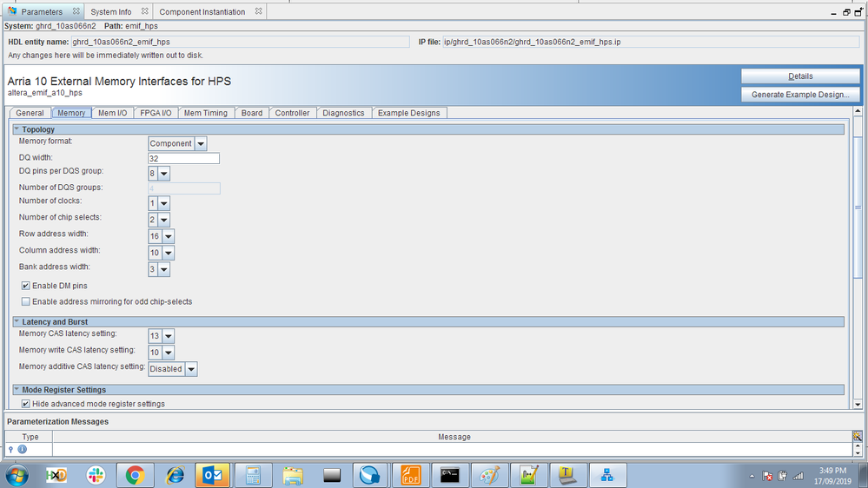Collapse the Mode Register Settings section
868x488 pixels.
coord(17,390)
